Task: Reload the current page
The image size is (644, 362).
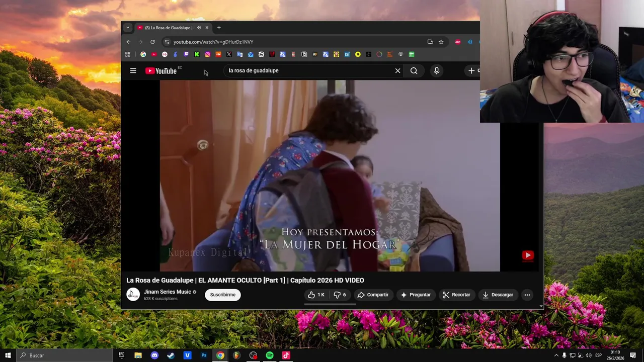Action: pos(152,42)
